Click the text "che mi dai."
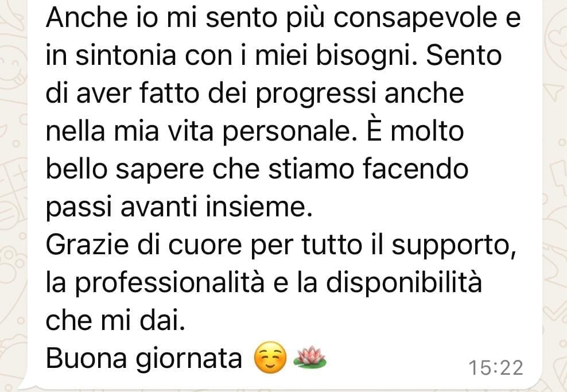This screenshot has height=392, width=567. click(115, 320)
